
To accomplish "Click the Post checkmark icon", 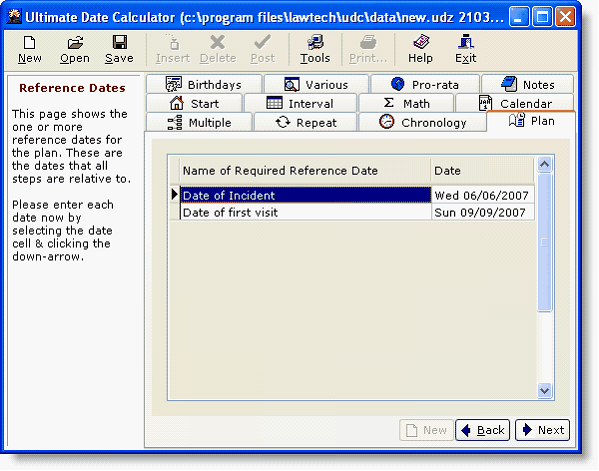I will pyautogui.click(x=263, y=49).
